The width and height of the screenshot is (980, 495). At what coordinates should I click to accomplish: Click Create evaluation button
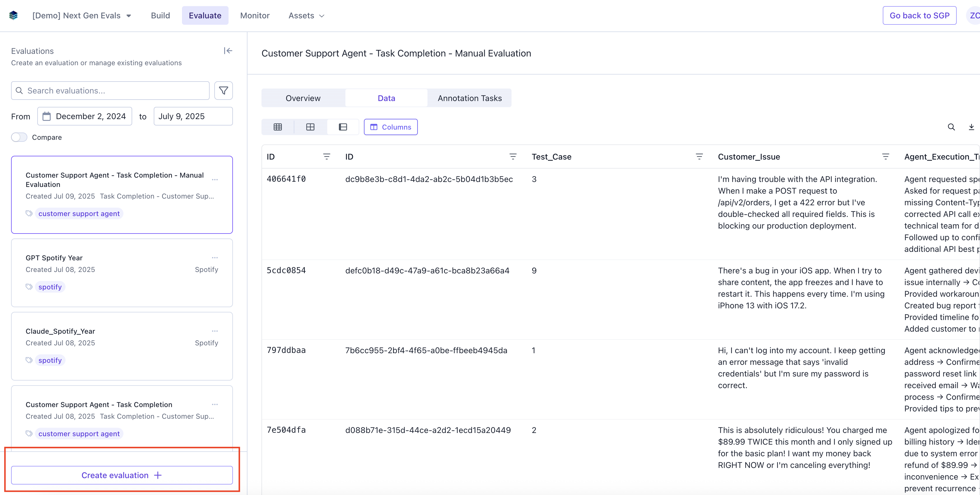[122, 475]
